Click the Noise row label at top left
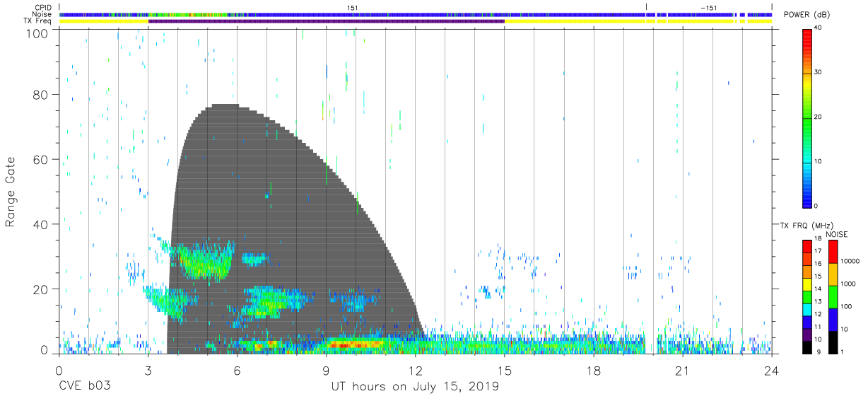Screen dimensions: 868x401 click(x=42, y=14)
